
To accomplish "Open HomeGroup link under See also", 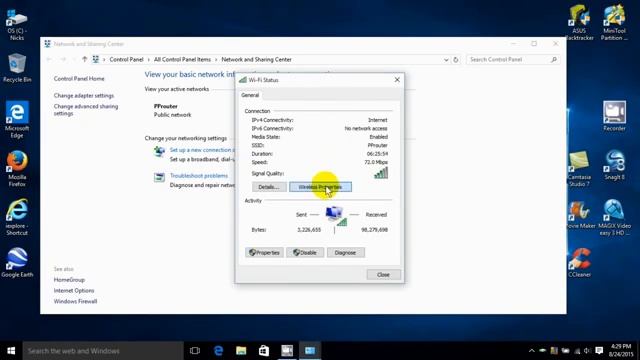I will coord(69,280).
